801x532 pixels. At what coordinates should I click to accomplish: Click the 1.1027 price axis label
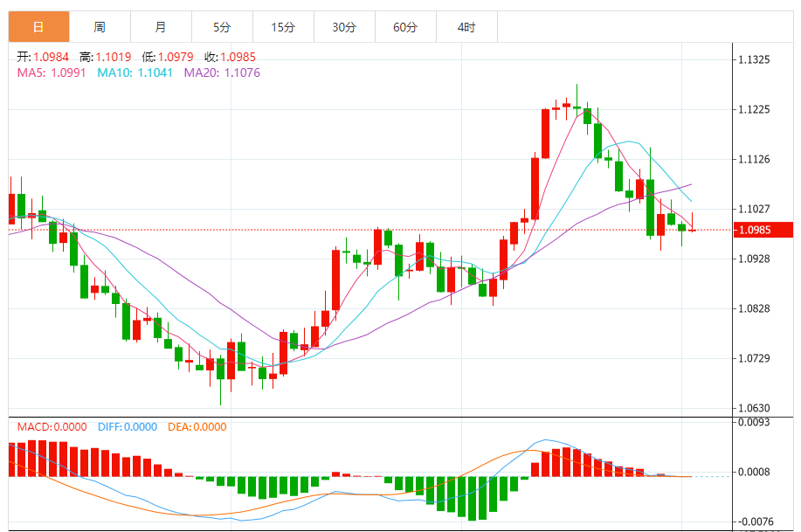[x=754, y=209]
